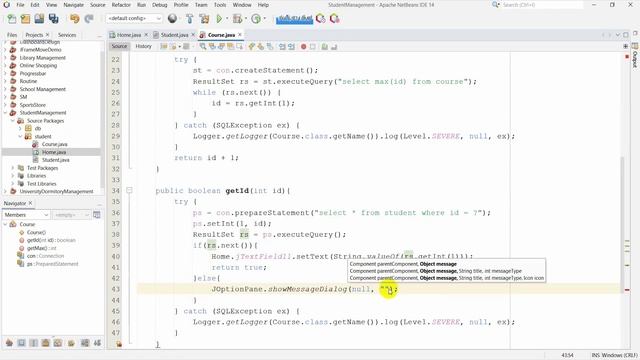Click the New File toolbar icon
Image resolution: width=640 pixels, height=360 pixels.
12,19
